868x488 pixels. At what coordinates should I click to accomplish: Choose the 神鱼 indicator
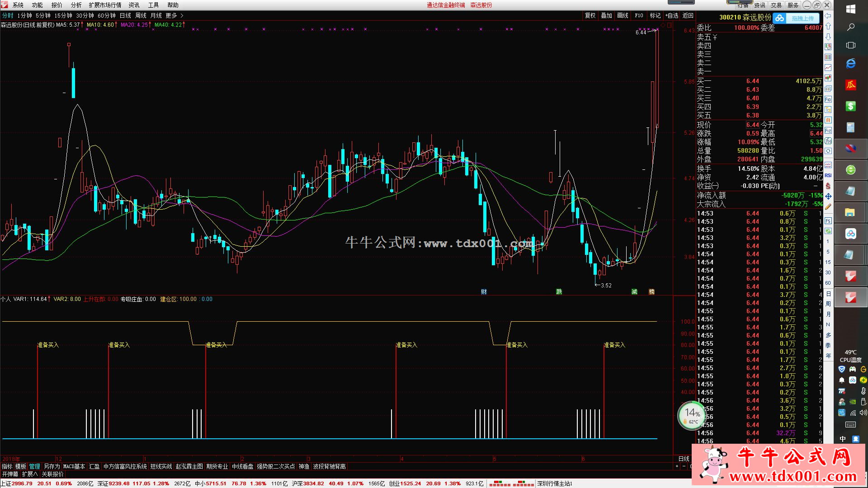pos(304,466)
